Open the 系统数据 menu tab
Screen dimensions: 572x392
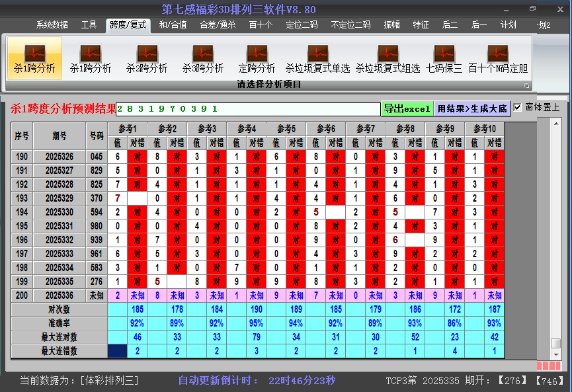tap(52, 25)
